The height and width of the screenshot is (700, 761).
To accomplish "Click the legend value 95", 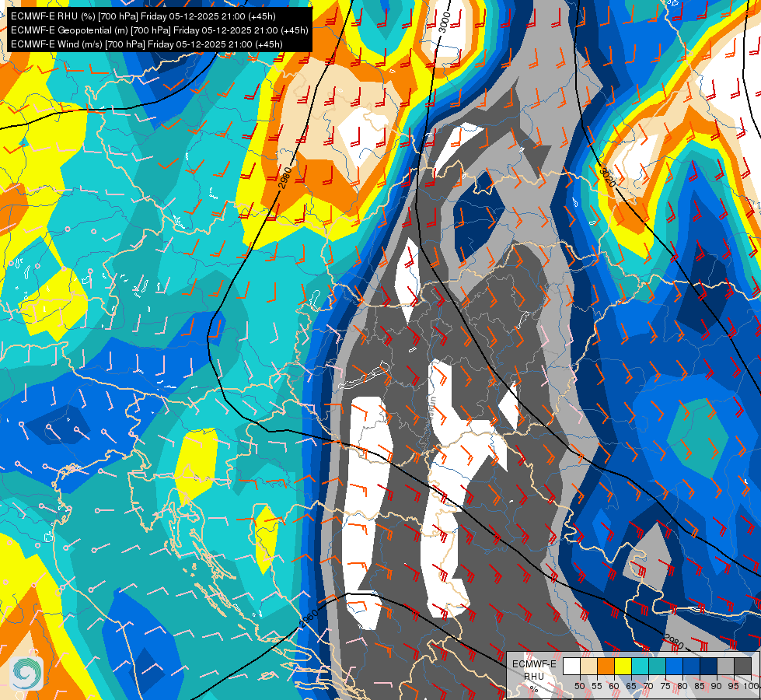I will click(734, 686).
